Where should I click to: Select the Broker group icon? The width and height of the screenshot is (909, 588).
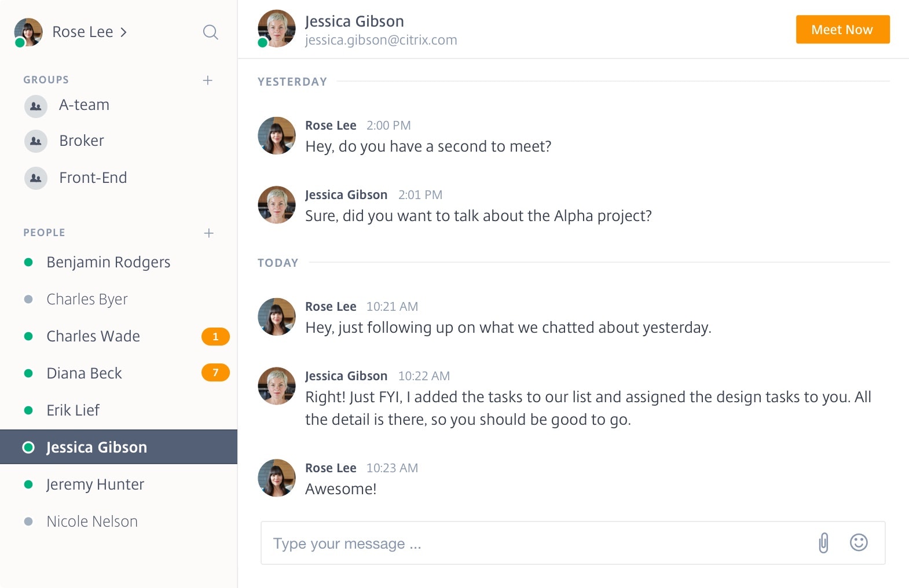point(36,141)
